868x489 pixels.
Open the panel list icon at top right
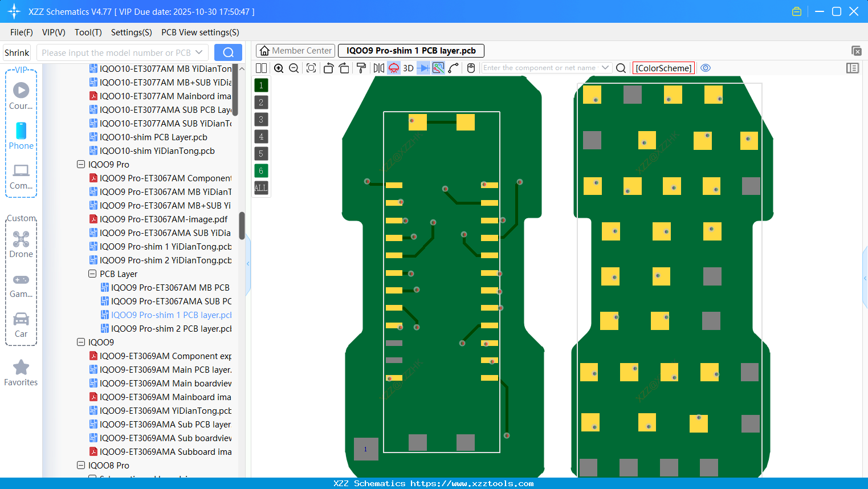853,68
